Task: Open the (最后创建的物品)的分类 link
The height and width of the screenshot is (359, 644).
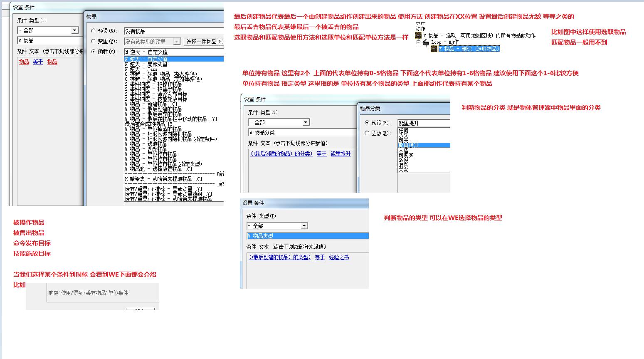Action: (281, 154)
